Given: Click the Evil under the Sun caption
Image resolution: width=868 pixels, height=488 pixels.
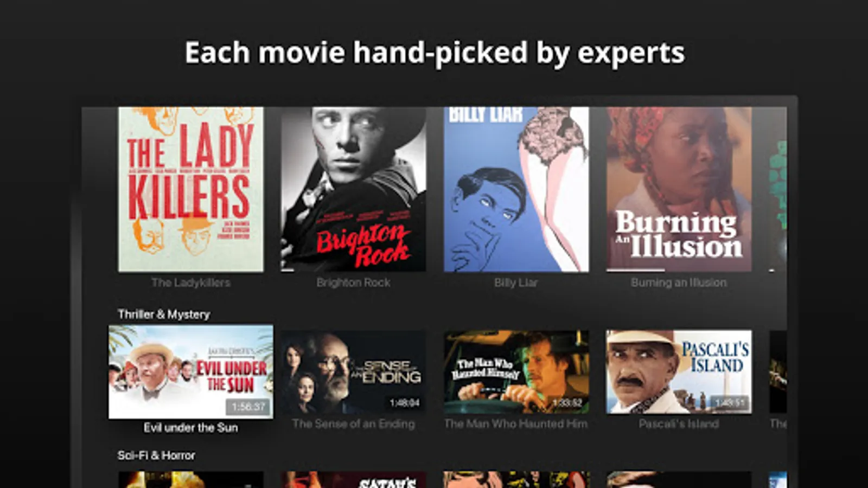Looking at the screenshot, I should tap(191, 428).
